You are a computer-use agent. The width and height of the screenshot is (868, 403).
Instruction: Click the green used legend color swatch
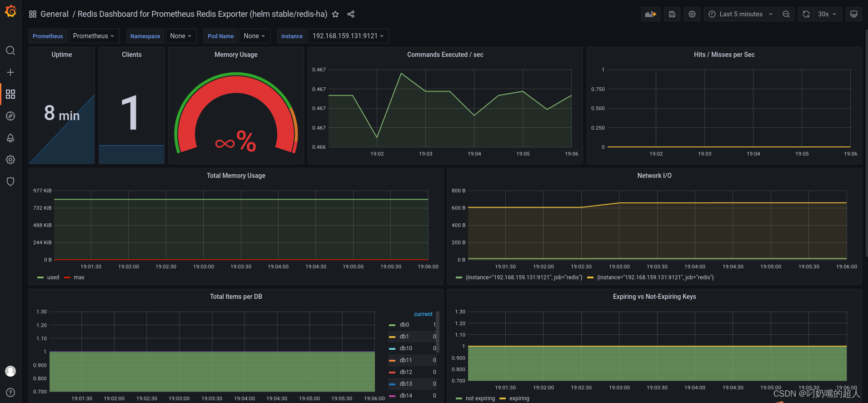tap(40, 277)
